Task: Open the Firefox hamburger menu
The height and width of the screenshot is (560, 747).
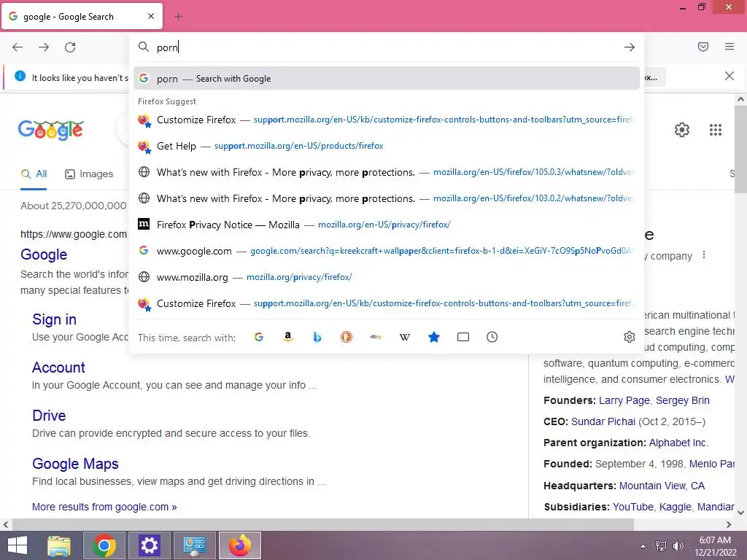Action: (x=729, y=47)
